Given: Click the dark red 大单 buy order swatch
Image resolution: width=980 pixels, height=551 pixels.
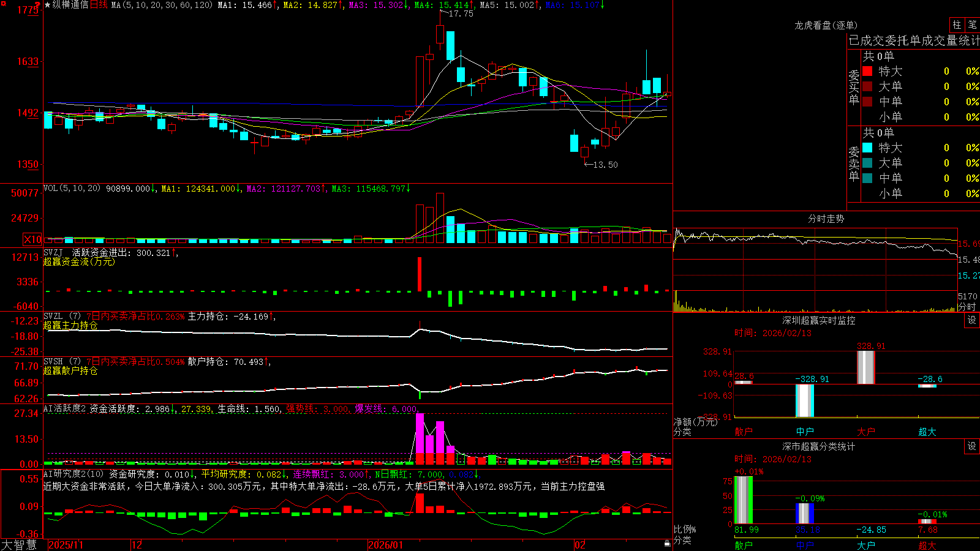Looking at the screenshot, I should pyautogui.click(x=867, y=86).
